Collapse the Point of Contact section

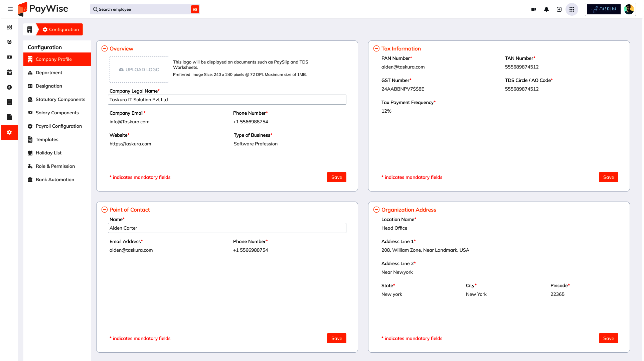coord(105,210)
